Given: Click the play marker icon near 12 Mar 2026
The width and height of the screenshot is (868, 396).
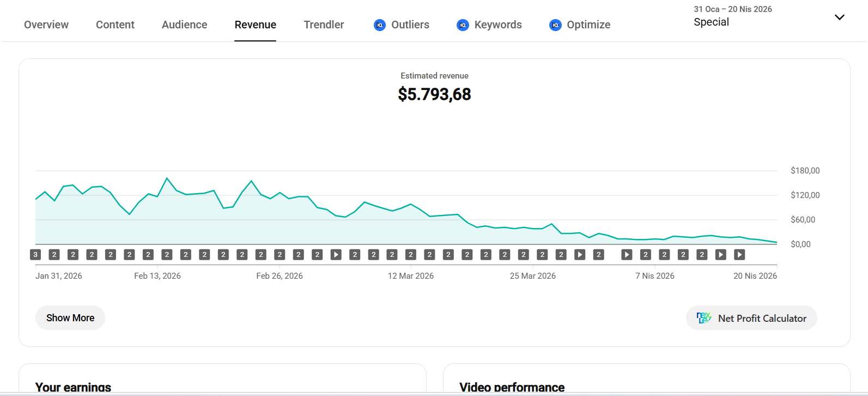Looking at the screenshot, I should click(336, 255).
